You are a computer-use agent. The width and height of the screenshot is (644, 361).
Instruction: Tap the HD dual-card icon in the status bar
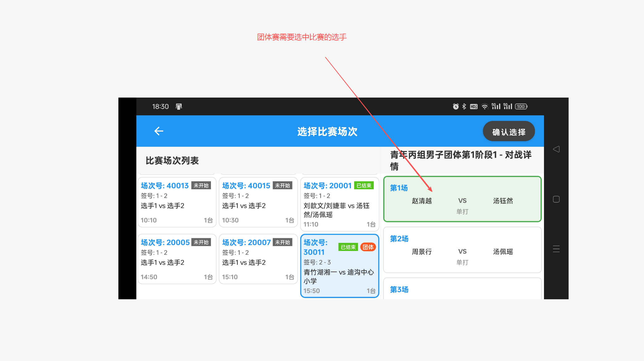(474, 106)
